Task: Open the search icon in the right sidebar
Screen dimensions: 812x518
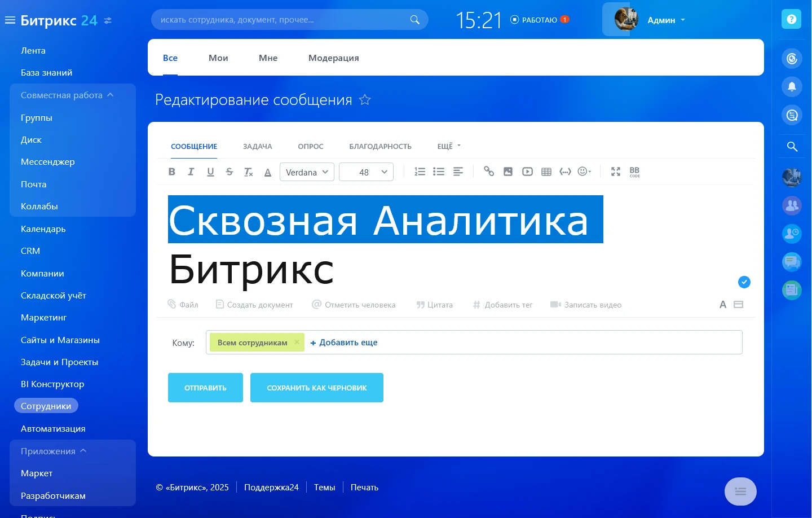Action: tap(792, 146)
